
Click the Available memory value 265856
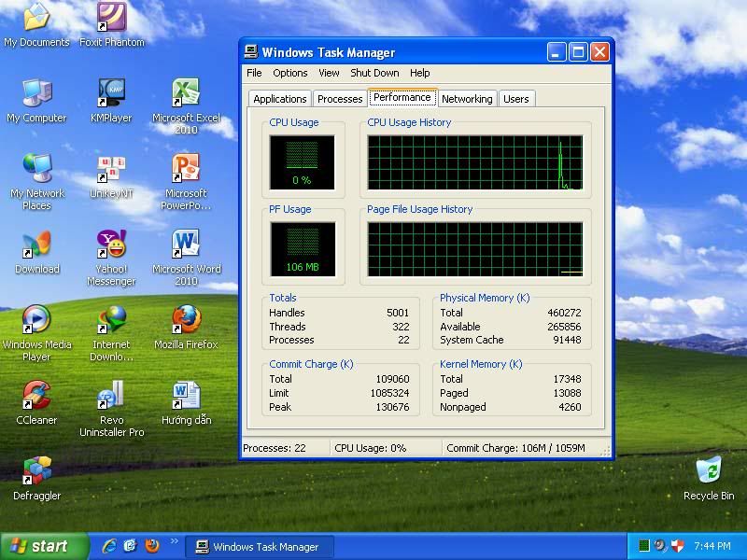pos(564,326)
